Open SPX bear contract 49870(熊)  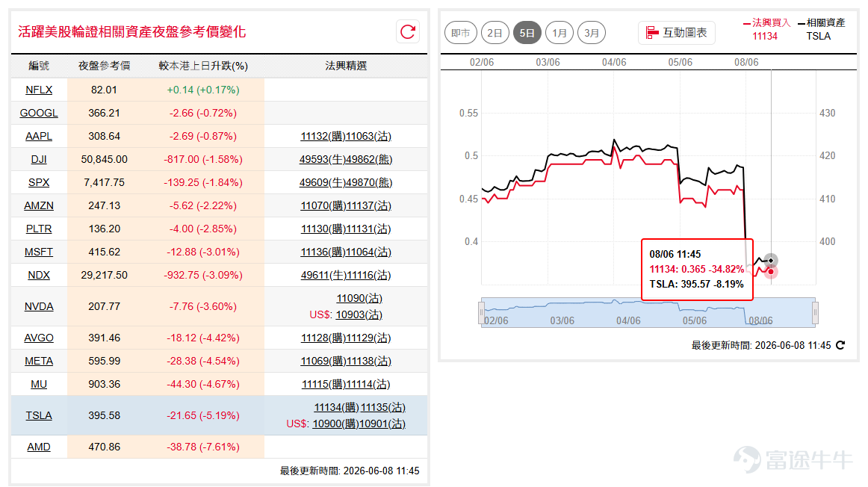click(x=369, y=182)
